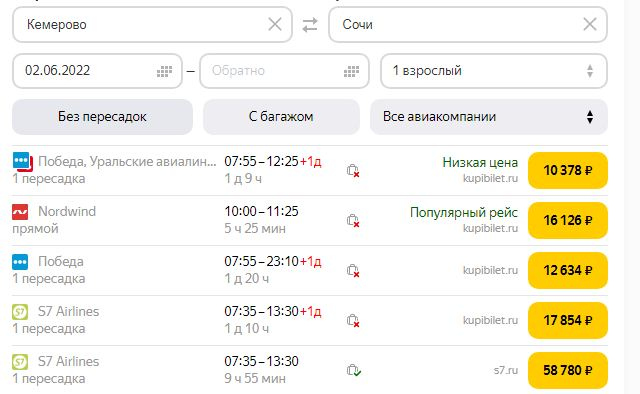This screenshot has height=394, width=640.
Task: Open s7.ru seller link
Action: pos(505,370)
